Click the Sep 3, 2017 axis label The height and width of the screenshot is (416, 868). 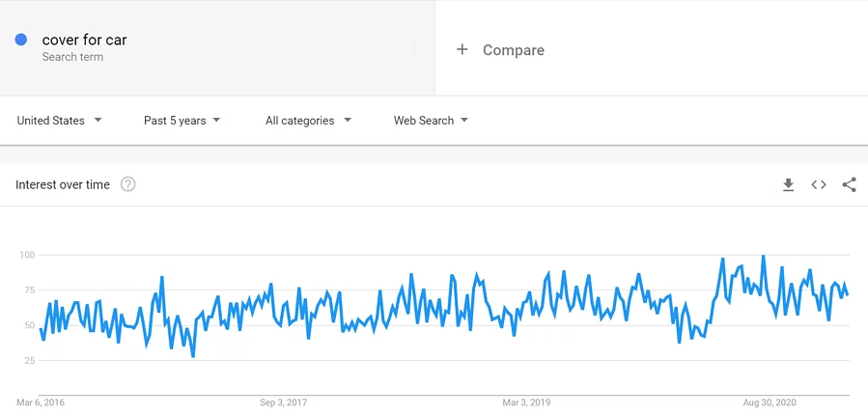click(x=284, y=402)
